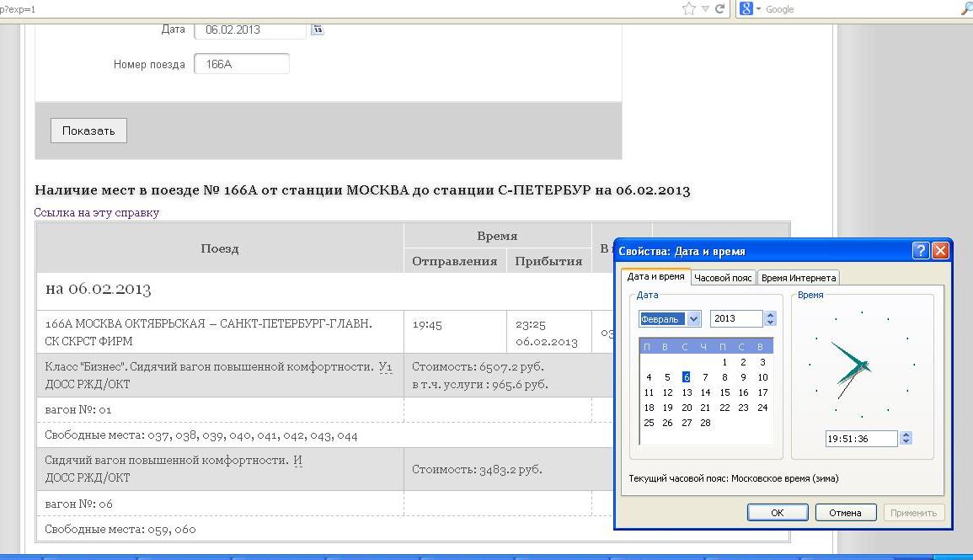Image resolution: width=973 pixels, height=560 pixels.
Task: Open the Время Интернета tab
Action: [x=798, y=278]
